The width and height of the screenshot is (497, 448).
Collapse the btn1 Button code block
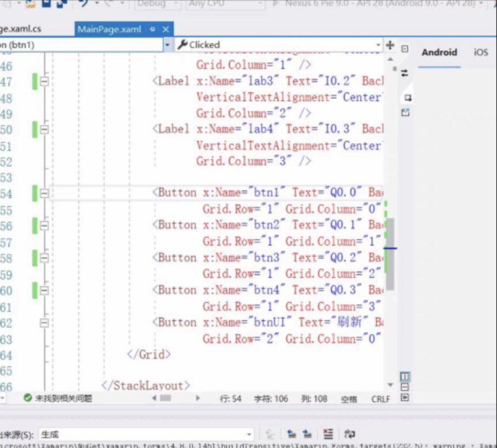pyautogui.click(x=44, y=193)
